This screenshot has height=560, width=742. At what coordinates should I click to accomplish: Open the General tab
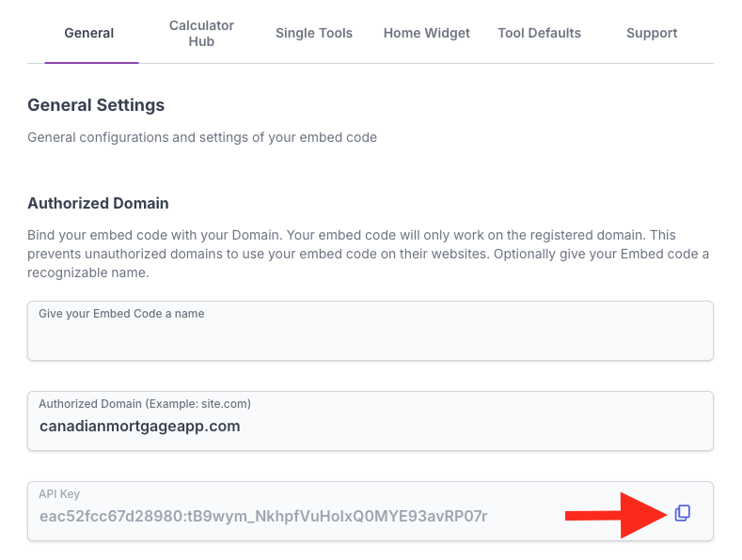[x=89, y=33]
